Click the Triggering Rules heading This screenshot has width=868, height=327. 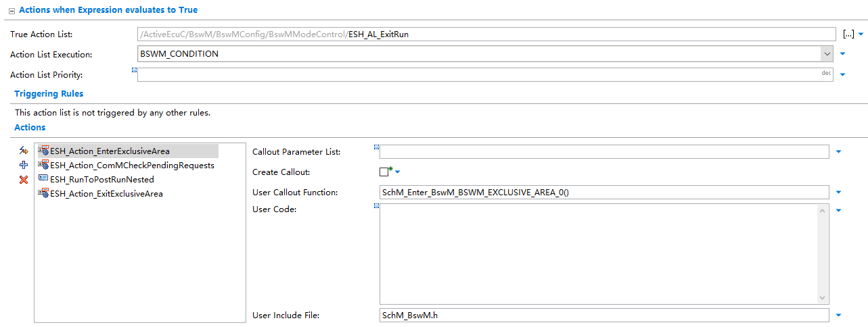[x=49, y=94]
